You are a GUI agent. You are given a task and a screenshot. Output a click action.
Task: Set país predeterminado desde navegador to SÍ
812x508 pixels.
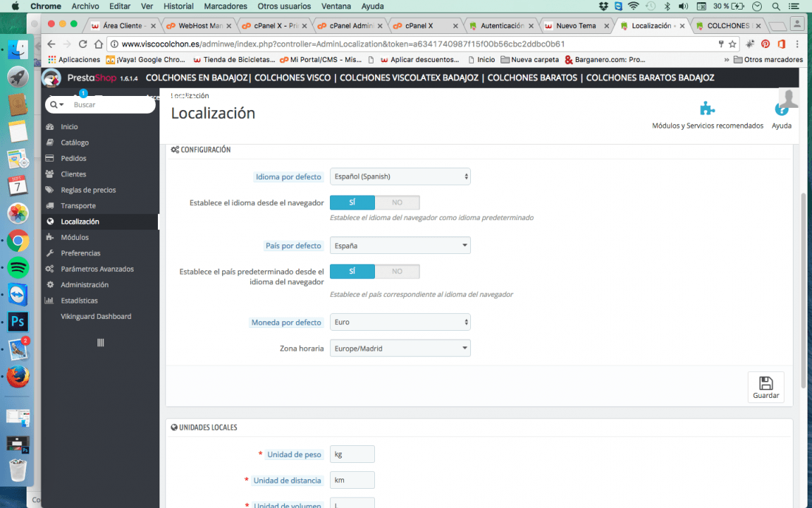[x=352, y=271]
